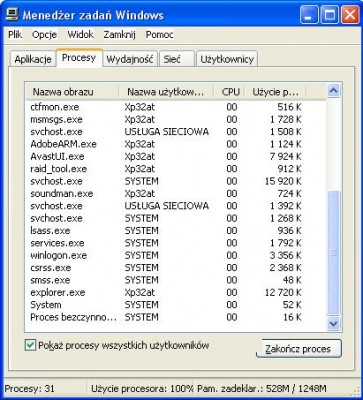Sort by CPU column header
Viewport: 363px width, 400px height.
(229, 92)
